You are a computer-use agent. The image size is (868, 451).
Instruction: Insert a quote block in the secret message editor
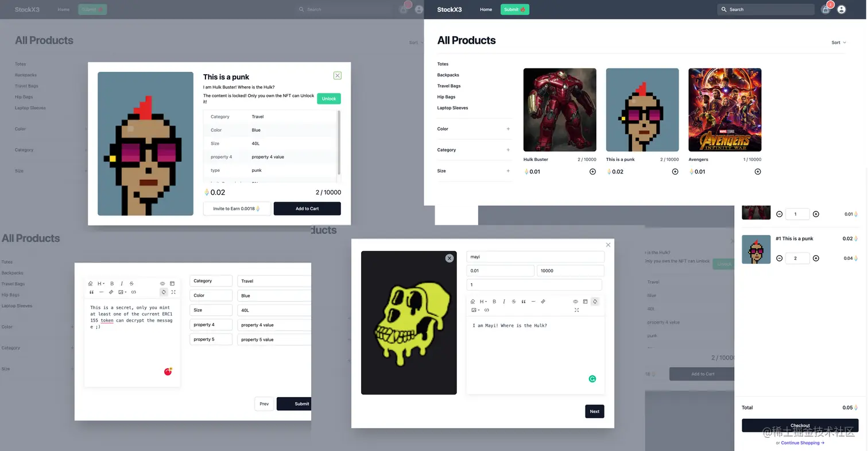click(x=91, y=292)
